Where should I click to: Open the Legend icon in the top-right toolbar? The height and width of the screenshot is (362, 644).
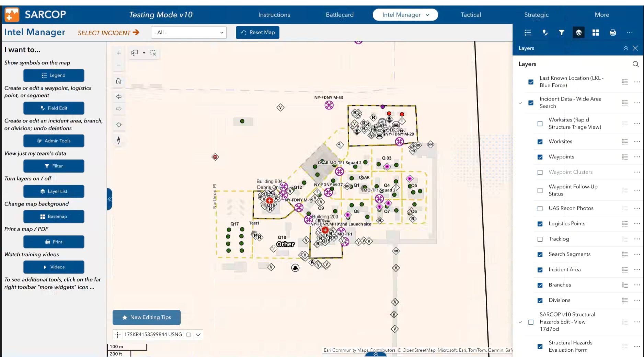point(528,33)
